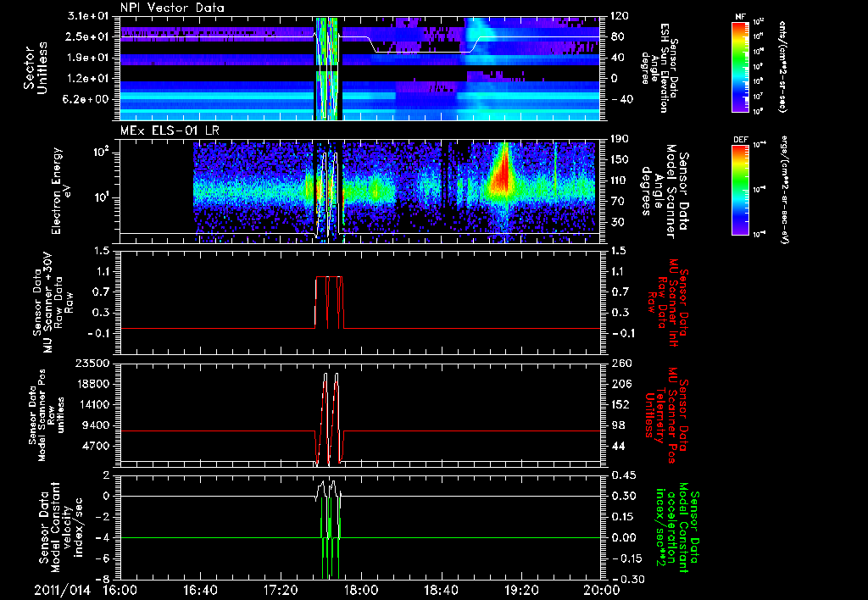The width and height of the screenshot is (868, 600).
Task: Click the "18:40" time axis label
Action: point(442,590)
